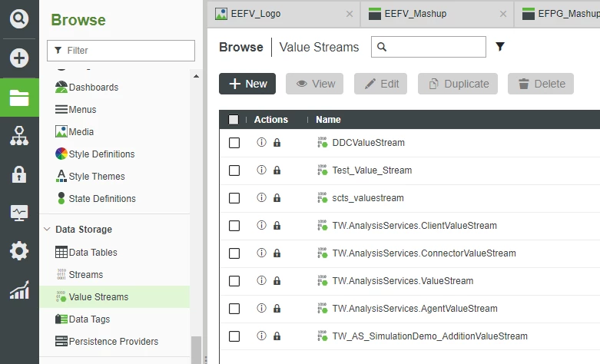Click value stream icon beside DDCValueStream
Image resolution: width=600 pixels, height=364 pixels.
click(x=322, y=142)
